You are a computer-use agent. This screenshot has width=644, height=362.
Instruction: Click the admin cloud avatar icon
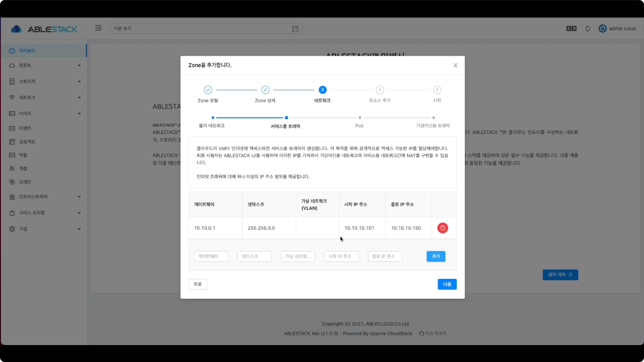602,28
